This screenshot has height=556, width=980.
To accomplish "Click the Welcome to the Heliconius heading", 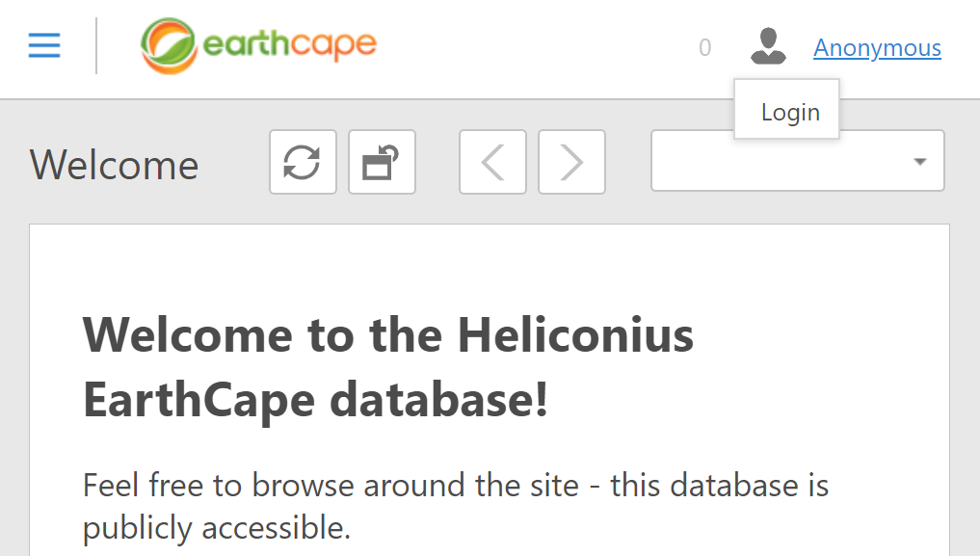I will pyautogui.click(x=388, y=335).
